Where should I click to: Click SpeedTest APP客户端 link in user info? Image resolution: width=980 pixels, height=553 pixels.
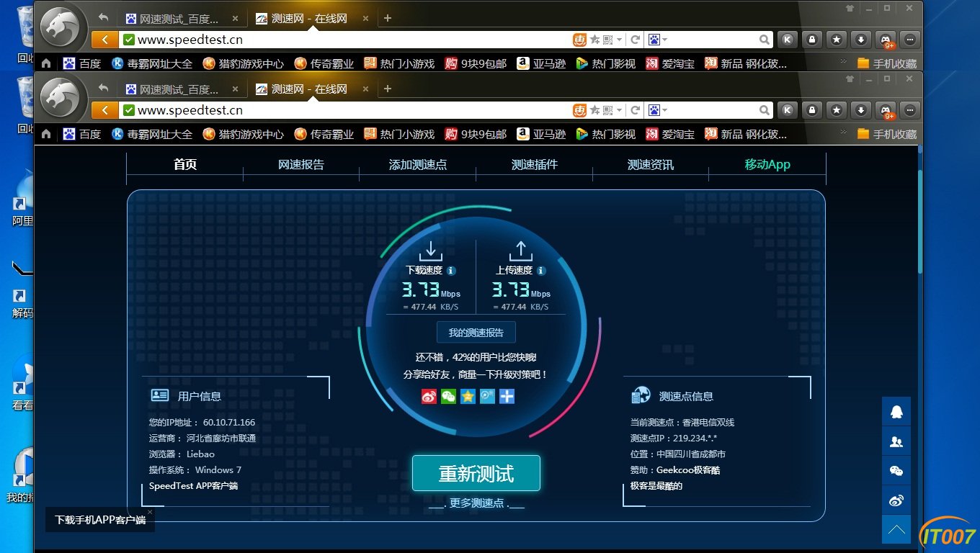[193, 486]
